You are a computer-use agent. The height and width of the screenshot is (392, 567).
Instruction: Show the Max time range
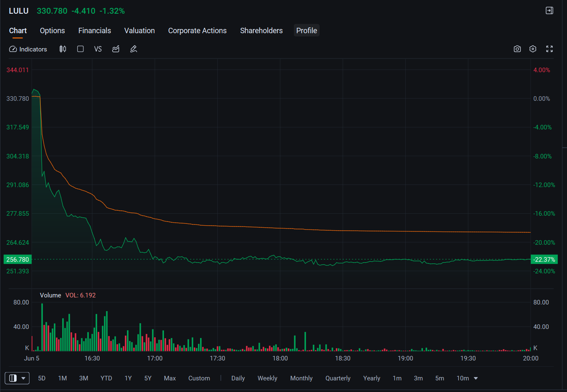tap(170, 378)
